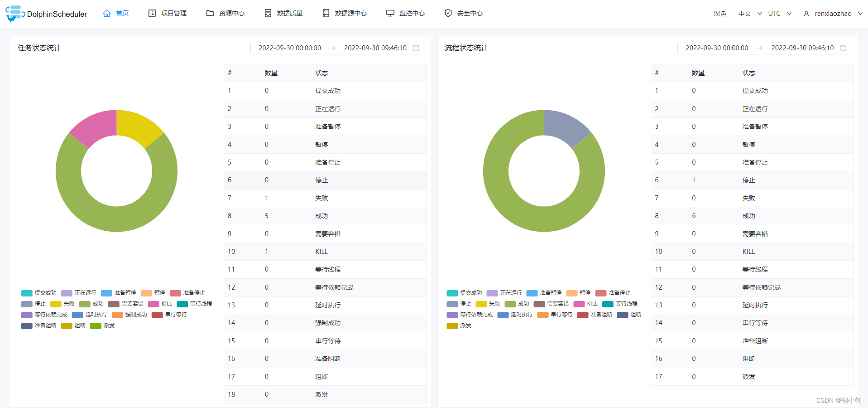Click task statistics start date 2022-09-30 00:00:00

point(290,48)
